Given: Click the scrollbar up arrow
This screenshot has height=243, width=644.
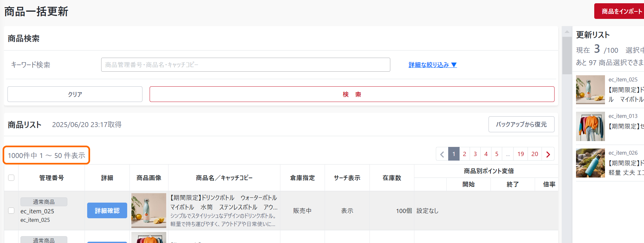Looking at the screenshot, I should click(567, 32).
